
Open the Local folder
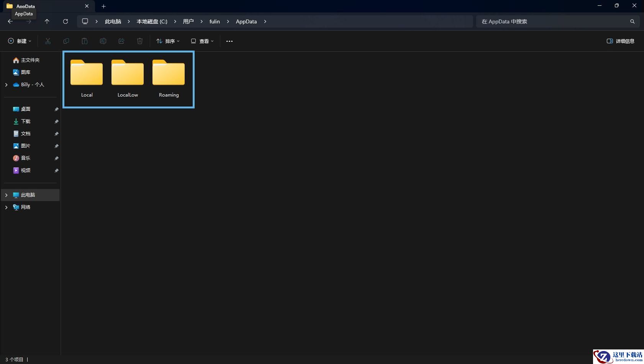87,79
